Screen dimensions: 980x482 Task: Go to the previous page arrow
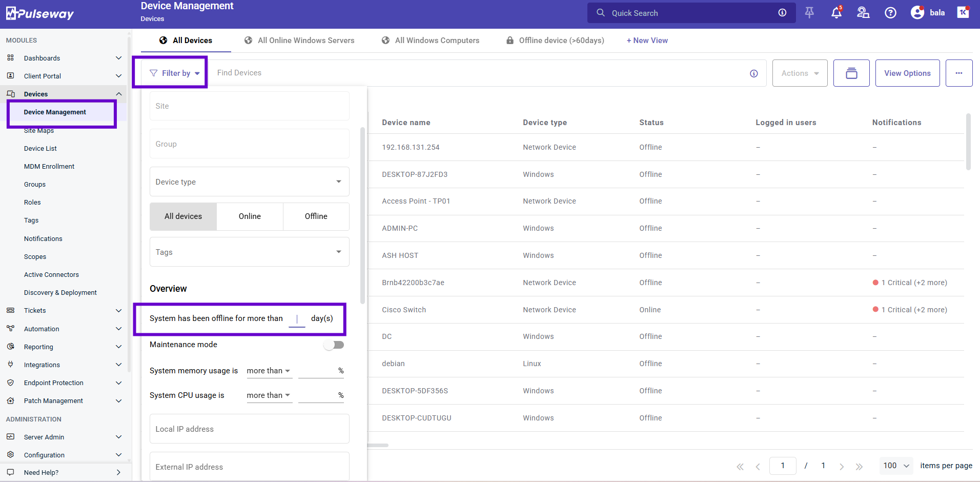758,467
